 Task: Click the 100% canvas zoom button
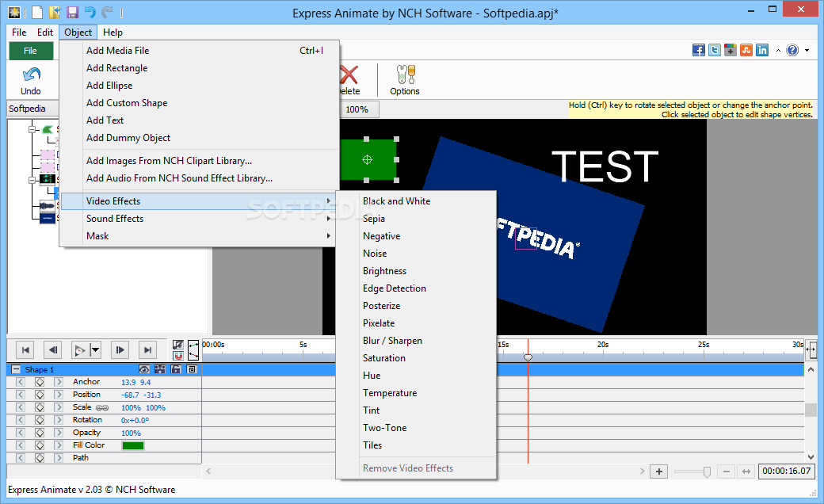[x=357, y=109]
